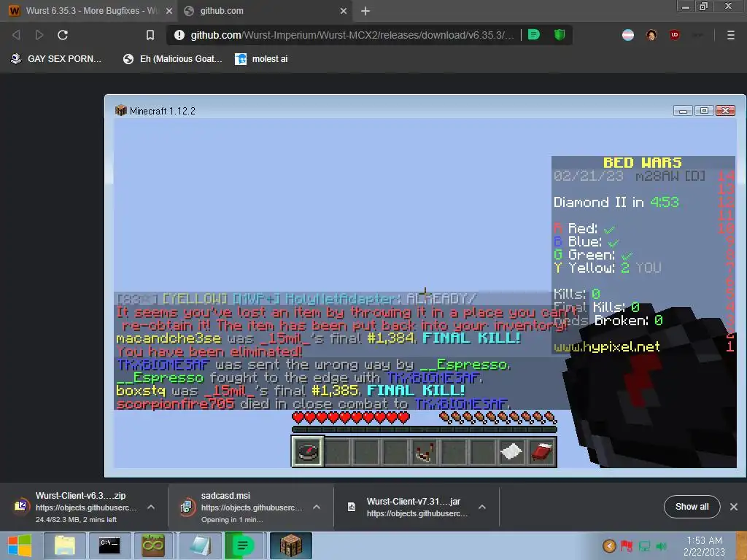Close the github.com tab

344,11
